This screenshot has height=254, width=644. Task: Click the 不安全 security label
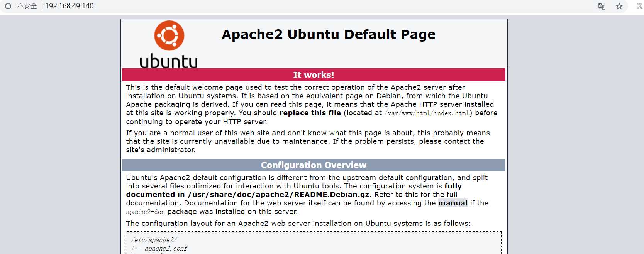27,6
